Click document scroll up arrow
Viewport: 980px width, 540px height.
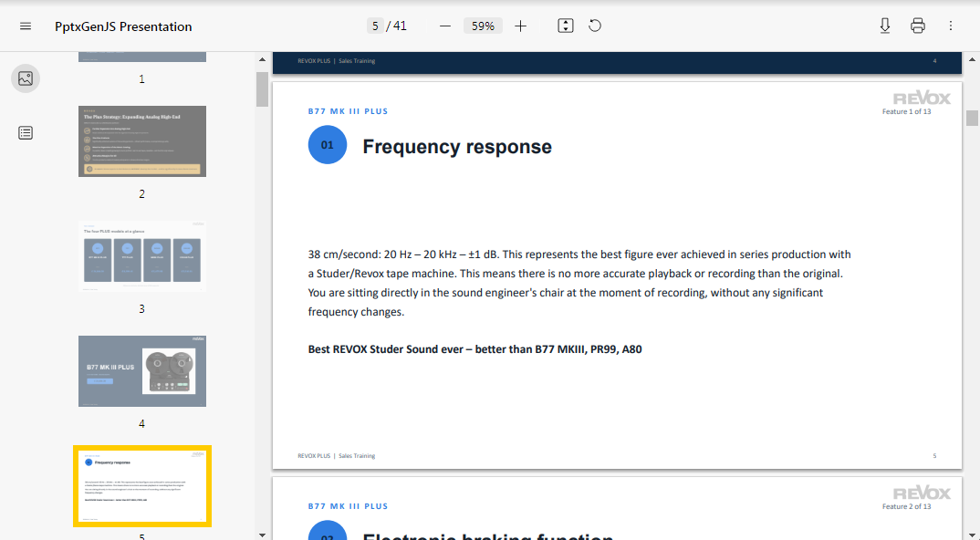tap(972, 59)
